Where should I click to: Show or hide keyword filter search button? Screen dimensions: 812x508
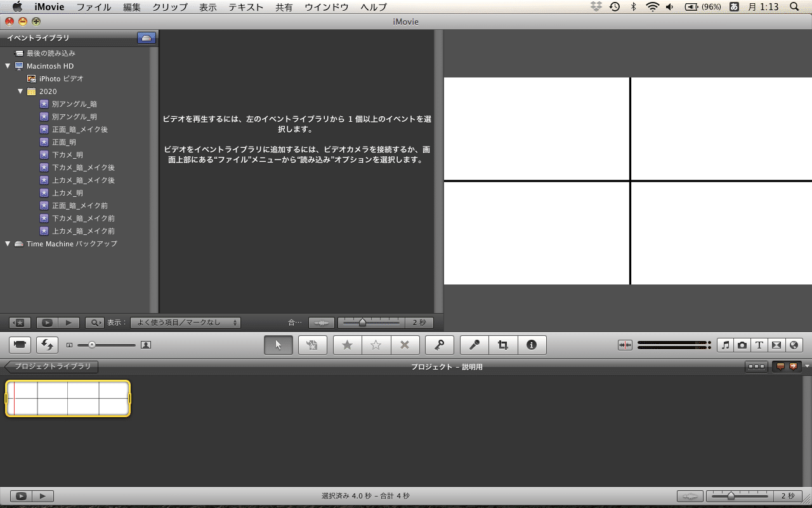coord(95,323)
